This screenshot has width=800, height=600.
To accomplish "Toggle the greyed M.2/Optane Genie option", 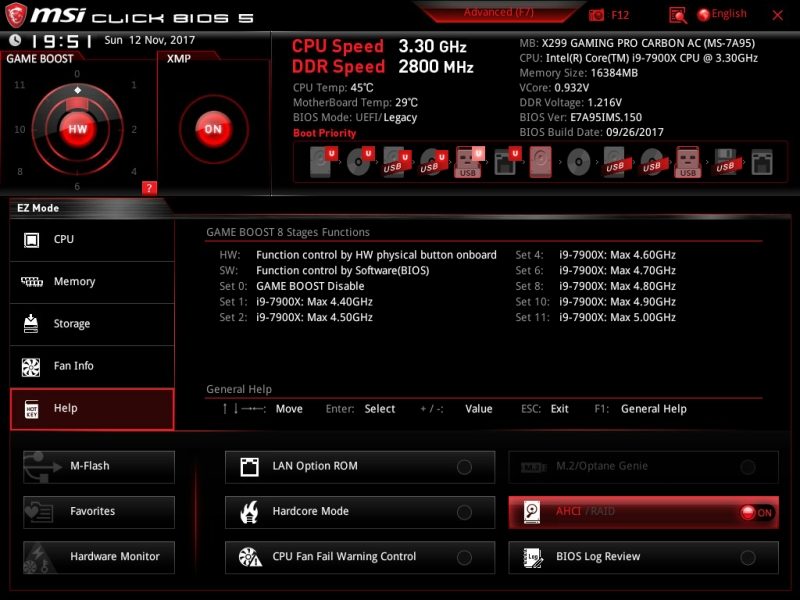I will [x=748, y=467].
